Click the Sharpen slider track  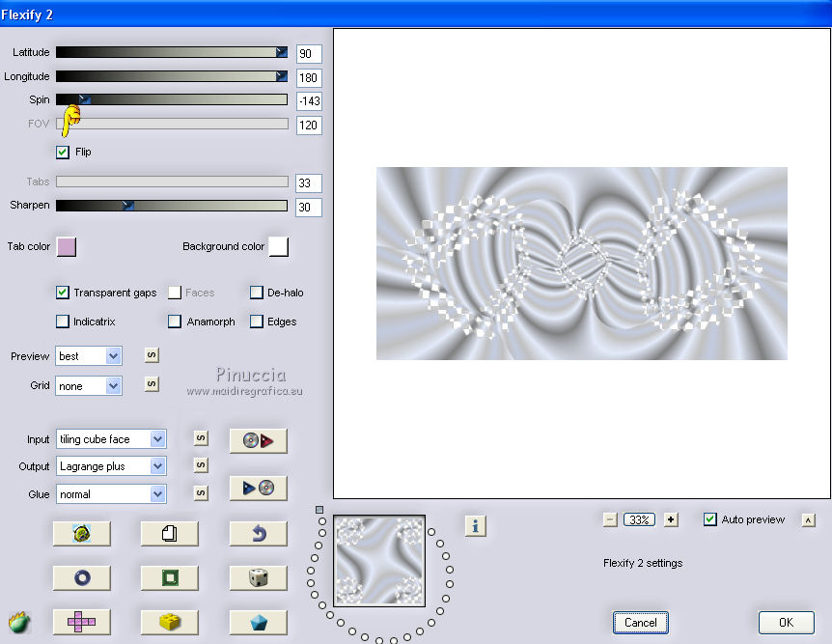pyautogui.click(x=172, y=206)
